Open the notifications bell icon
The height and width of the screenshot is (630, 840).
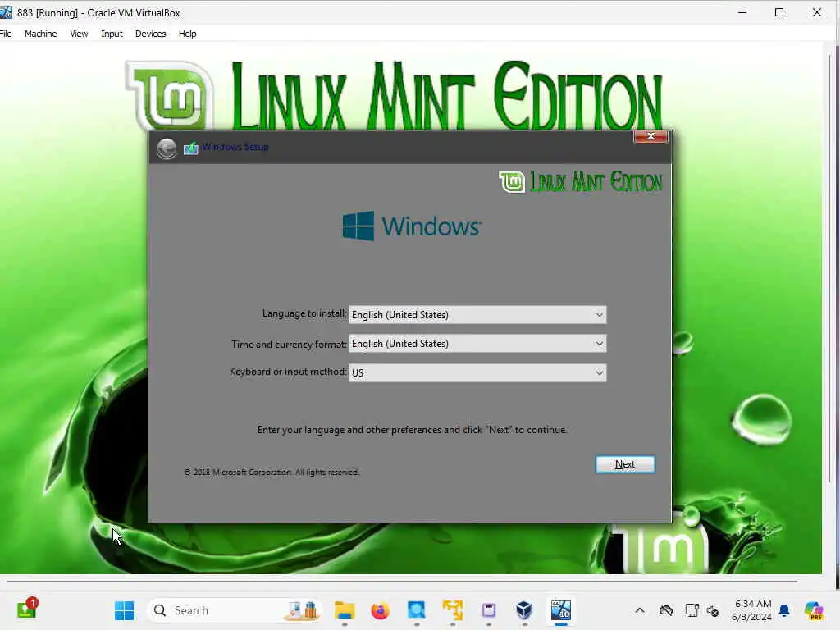point(784,610)
